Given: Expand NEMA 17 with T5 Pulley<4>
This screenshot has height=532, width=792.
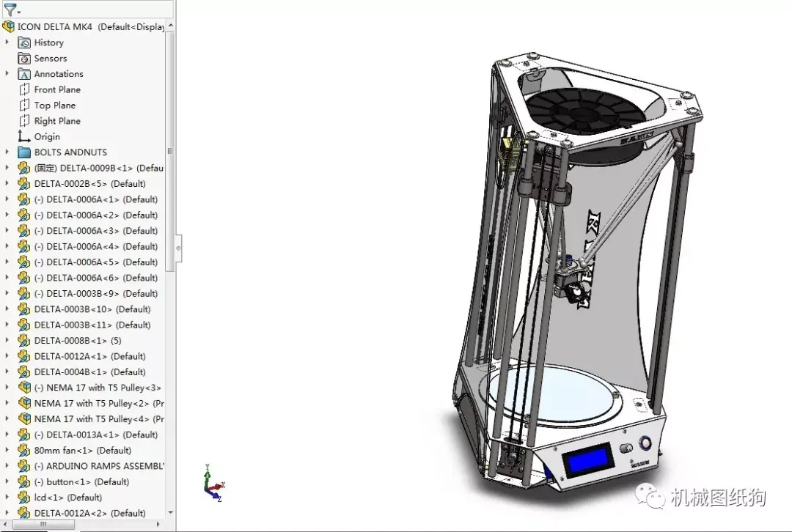Looking at the screenshot, I should pos(7,418).
